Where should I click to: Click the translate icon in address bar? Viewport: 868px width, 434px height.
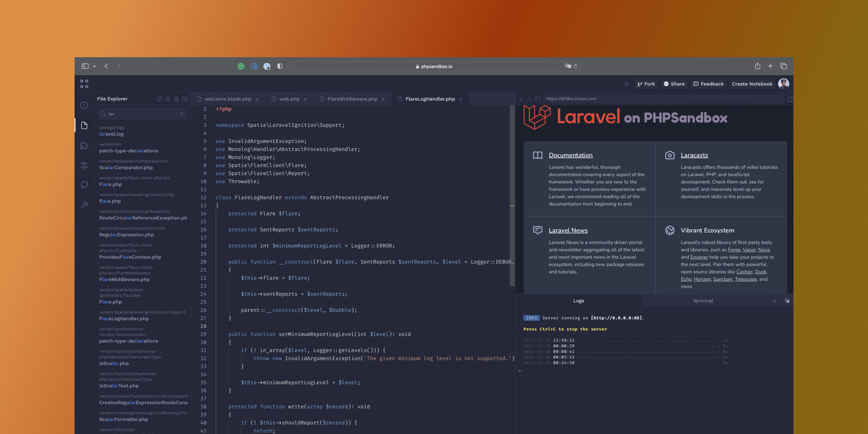coord(568,66)
